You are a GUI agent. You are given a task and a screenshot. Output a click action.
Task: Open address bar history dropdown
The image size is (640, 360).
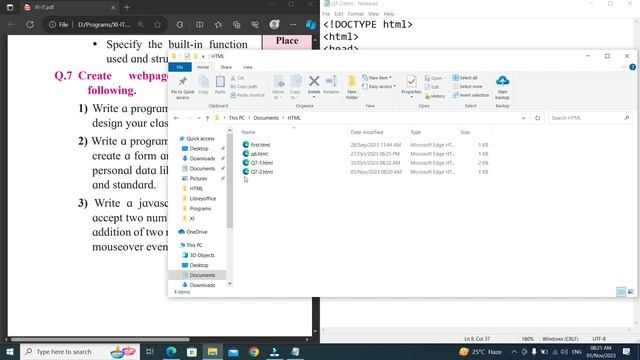coord(523,118)
